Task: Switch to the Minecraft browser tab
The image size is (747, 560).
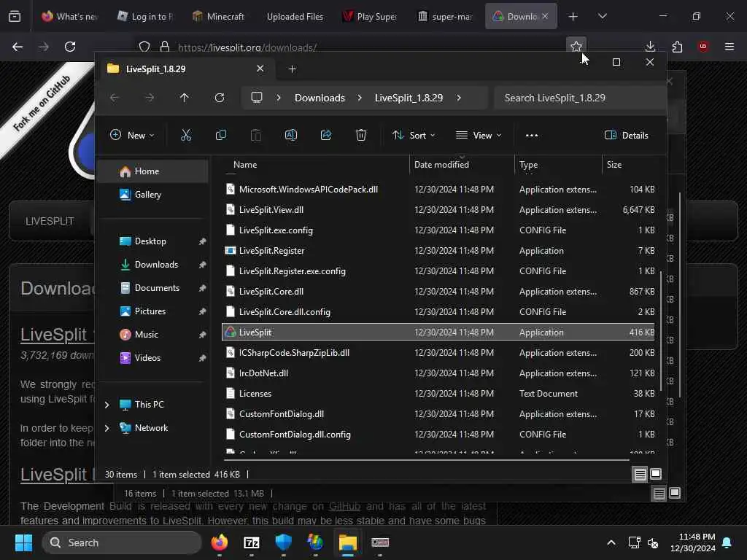Action: (219, 16)
